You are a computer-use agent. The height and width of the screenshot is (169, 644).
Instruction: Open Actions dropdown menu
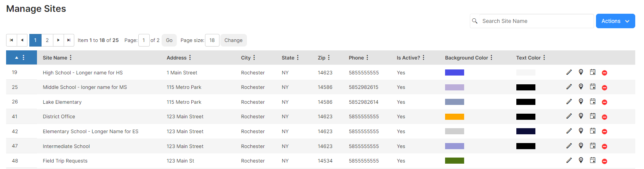point(615,21)
